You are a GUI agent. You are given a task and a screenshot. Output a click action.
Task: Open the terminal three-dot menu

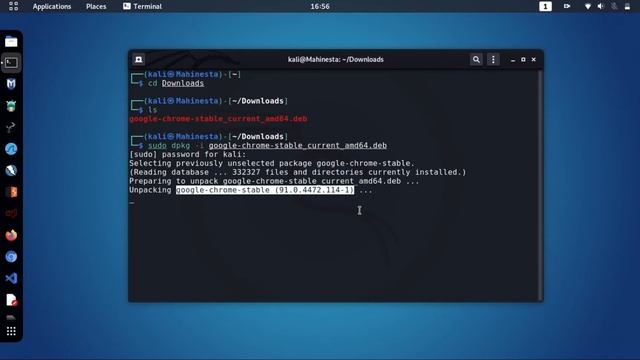click(x=493, y=60)
